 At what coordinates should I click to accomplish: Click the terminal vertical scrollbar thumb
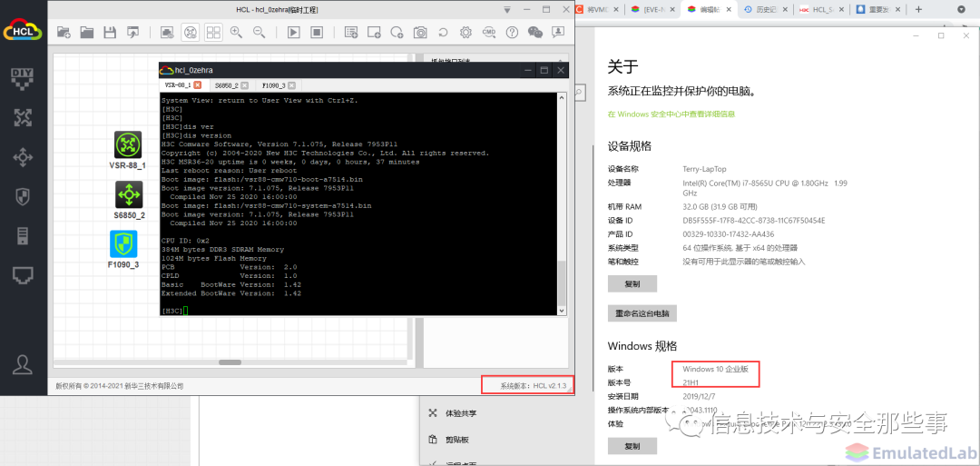(562, 283)
